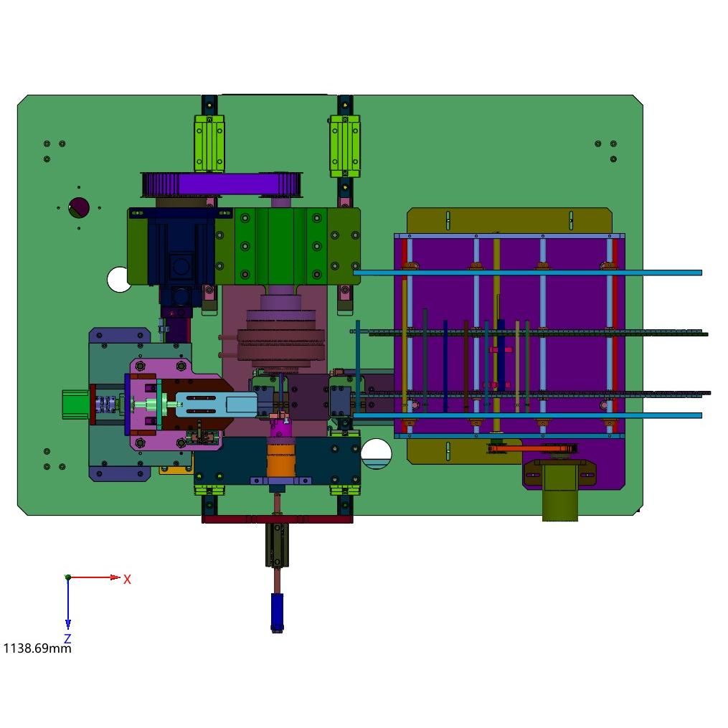Viewport: 728px width, 728px height.
Task: Select the orange cylinder on the dark carriage
Action: tap(281, 459)
